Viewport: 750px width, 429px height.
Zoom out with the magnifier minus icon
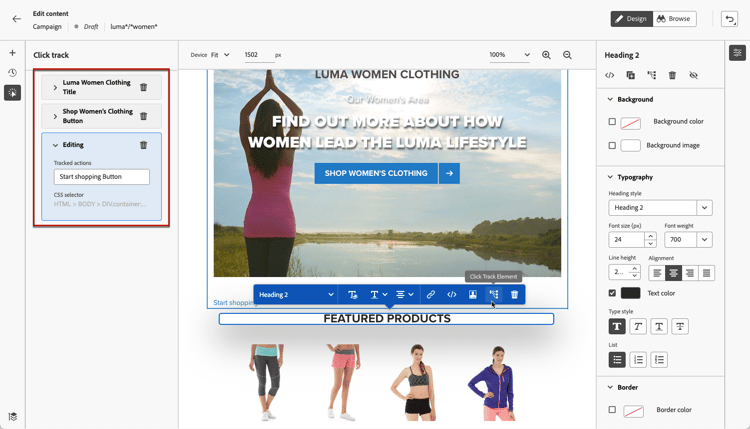click(x=567, y=55)
